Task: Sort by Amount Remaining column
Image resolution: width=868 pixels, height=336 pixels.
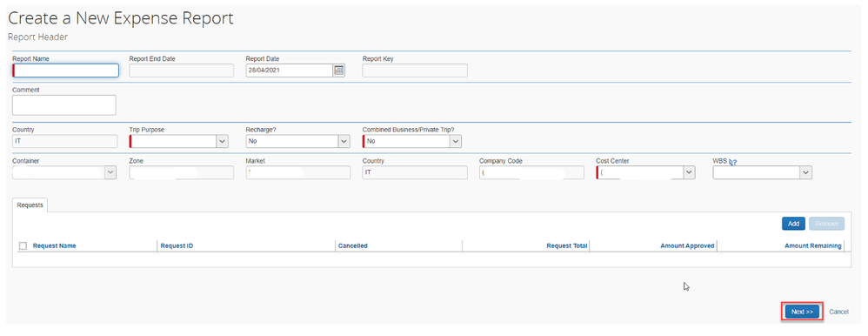Action: pos(813,245)
